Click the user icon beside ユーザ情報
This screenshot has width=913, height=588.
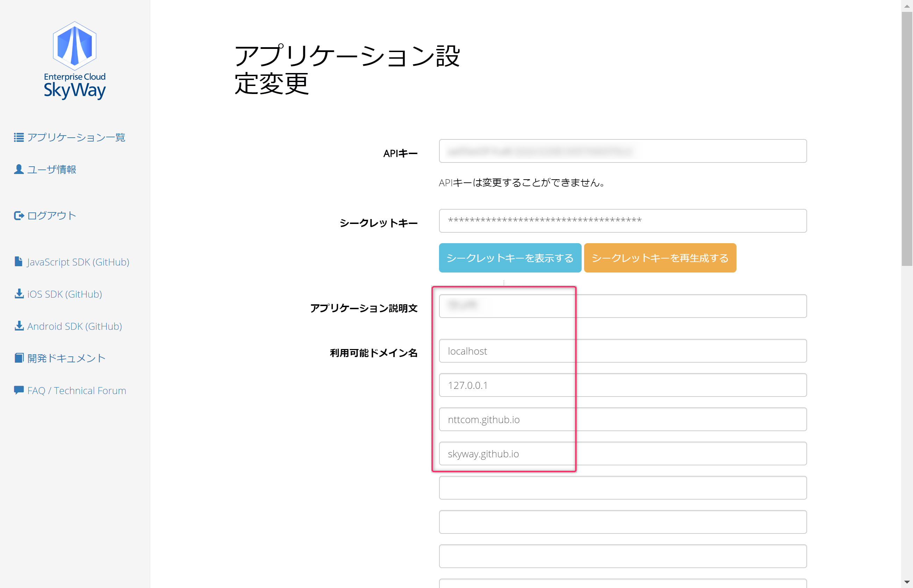[x=19, y=169]
